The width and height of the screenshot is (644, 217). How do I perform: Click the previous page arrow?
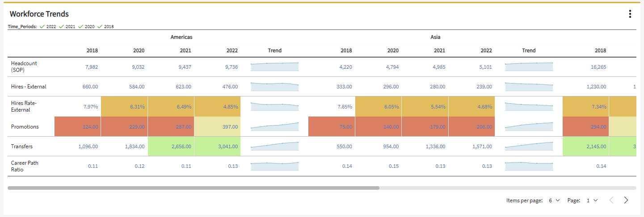tap(611, 200)
